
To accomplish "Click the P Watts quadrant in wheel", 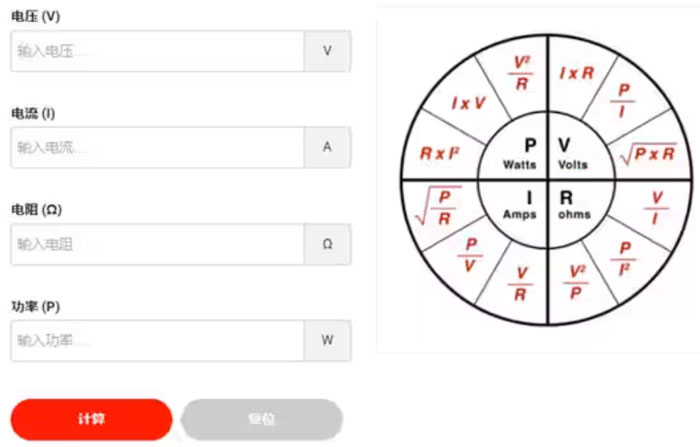I will [520, 153].
